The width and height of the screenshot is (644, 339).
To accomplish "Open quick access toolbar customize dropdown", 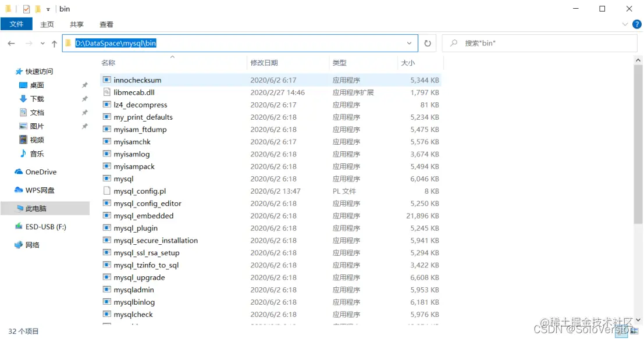I will pyautogui.click(x=48, y=9).
